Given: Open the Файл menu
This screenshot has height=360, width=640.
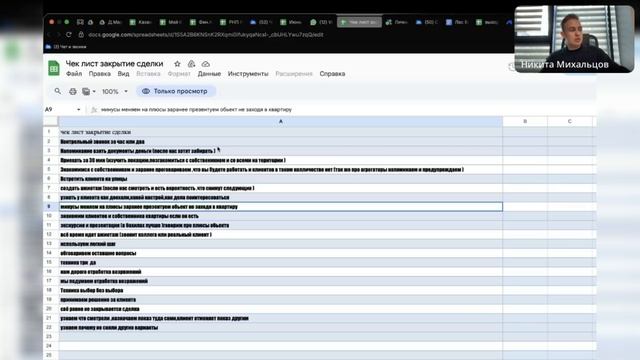Looking at the screenshot, I should tap(74, 74).
